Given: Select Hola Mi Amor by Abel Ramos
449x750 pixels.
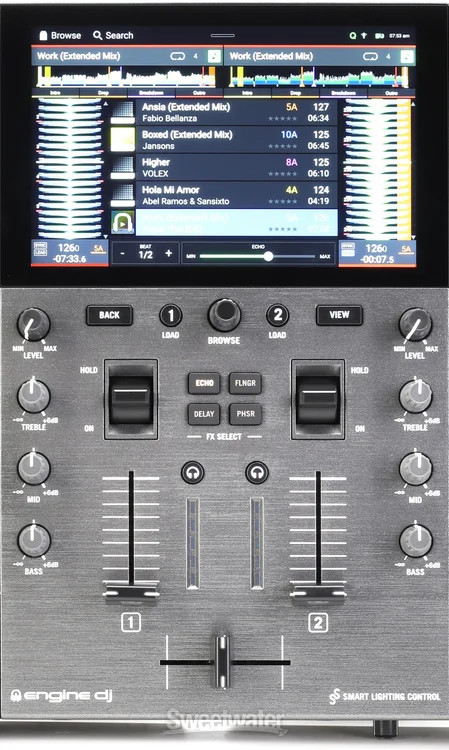Looking at the screenshot, I should click(236, 195).
